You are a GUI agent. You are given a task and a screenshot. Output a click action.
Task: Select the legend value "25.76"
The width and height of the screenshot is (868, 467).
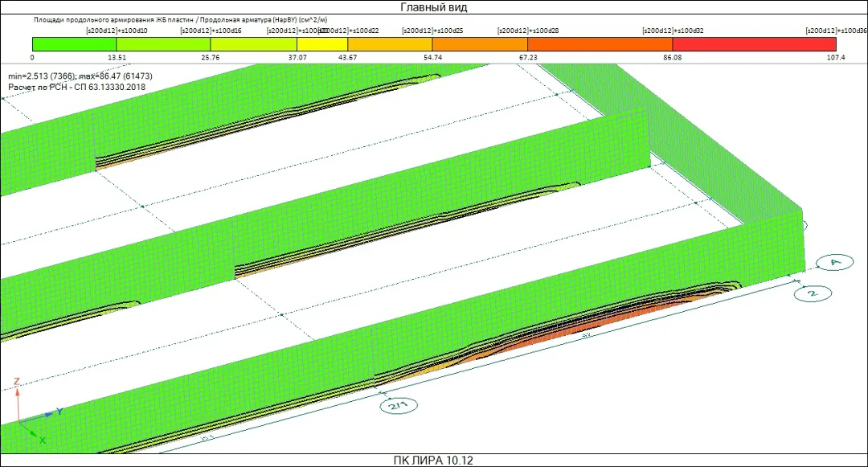tap(211, 58)
